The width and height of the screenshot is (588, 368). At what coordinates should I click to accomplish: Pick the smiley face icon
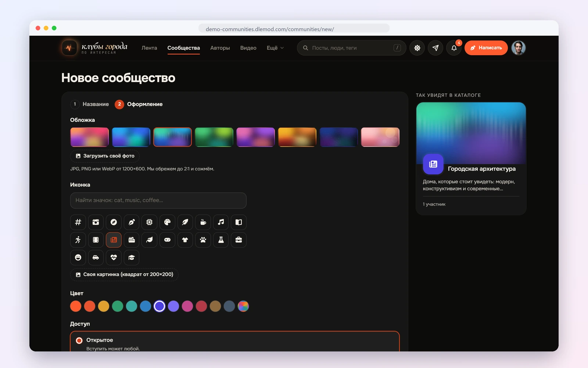[x=78, y=258]
